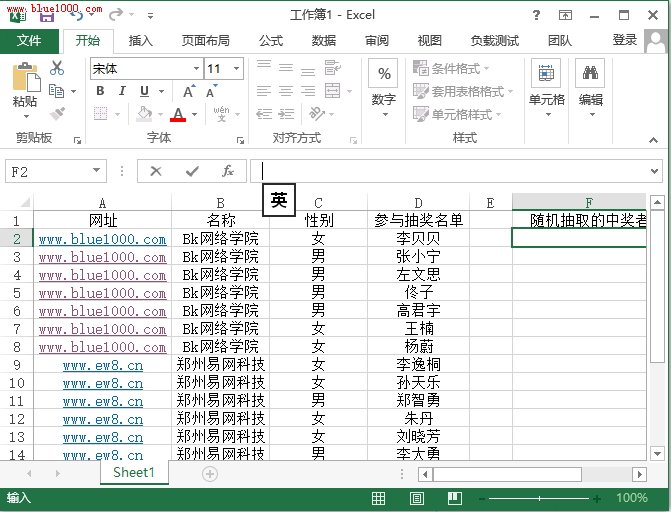Screen dimensions: 671x512
Task: Toggle bold formatting
Action: (x=100, y=91)
